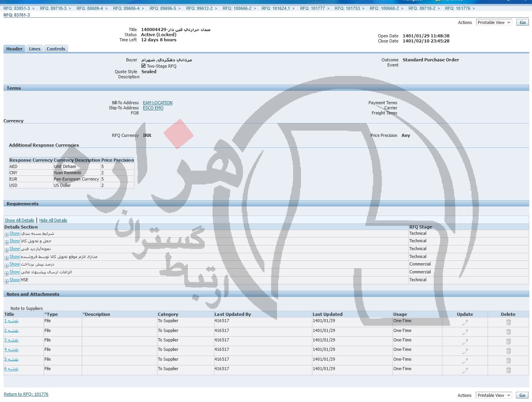Expand plus icon for مدارک لازم موقع تحویل
This screenshot has width=532, height=402.
pyautogui.click(x=7, y=258)
